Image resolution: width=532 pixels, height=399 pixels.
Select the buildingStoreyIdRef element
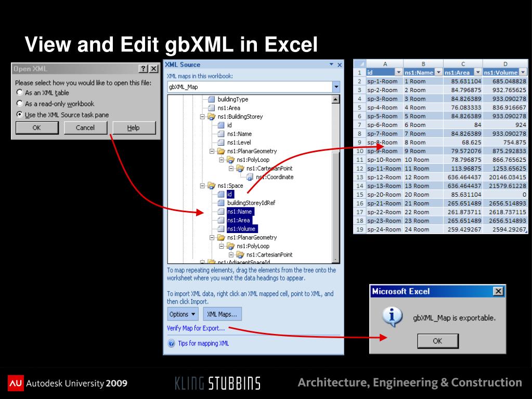tap(251, 203)
